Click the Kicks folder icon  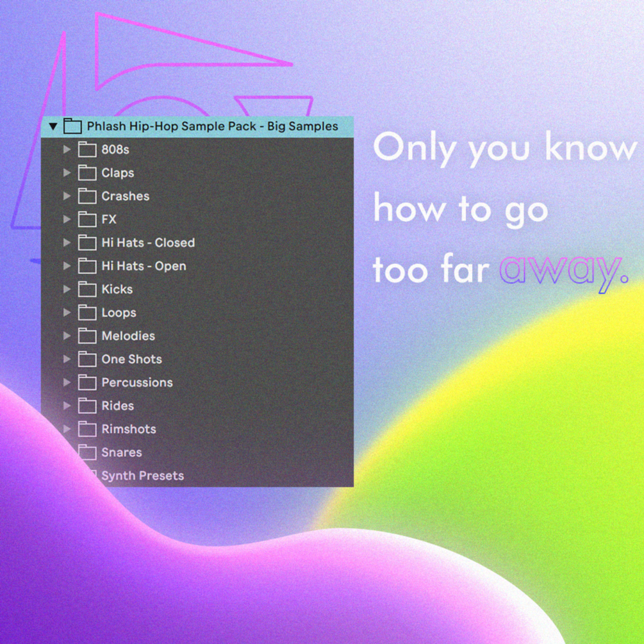point(87,289)
